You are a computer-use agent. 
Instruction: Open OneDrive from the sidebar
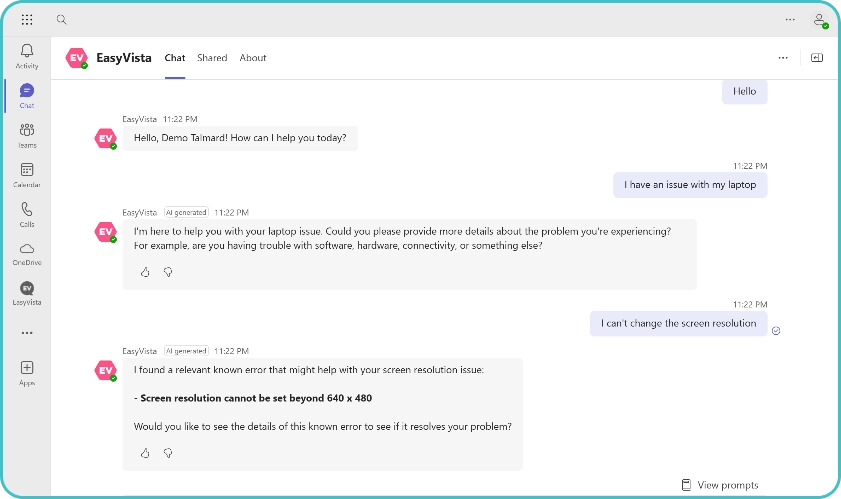(x=27, y=252)
